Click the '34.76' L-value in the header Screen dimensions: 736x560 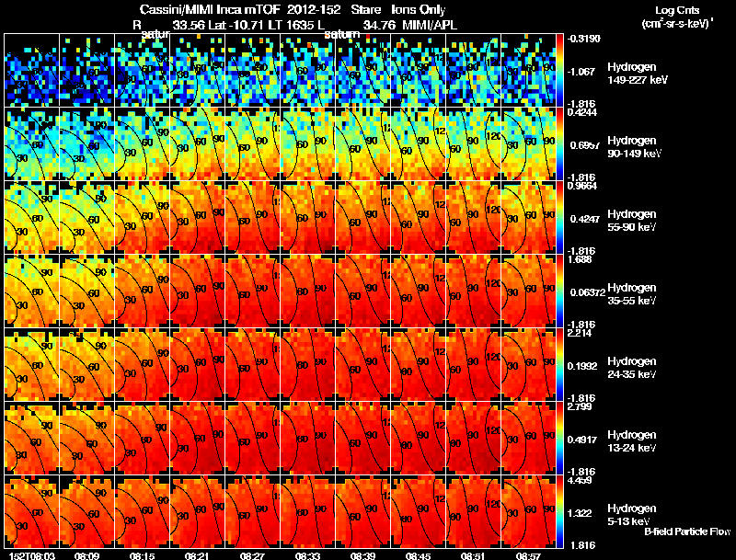click(380, 25)
